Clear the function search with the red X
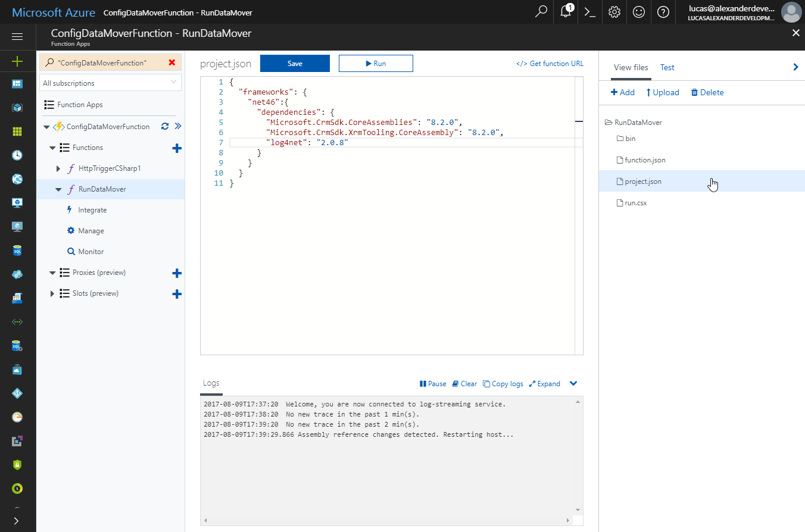Image resolution: width=805 pixels, height=532 pixels. [x=172, y=62]
